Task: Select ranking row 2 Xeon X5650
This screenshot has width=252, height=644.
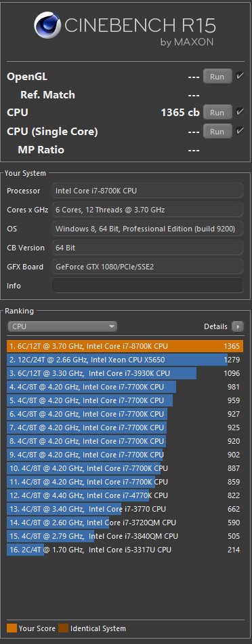Action: click(x=125, y=360)
